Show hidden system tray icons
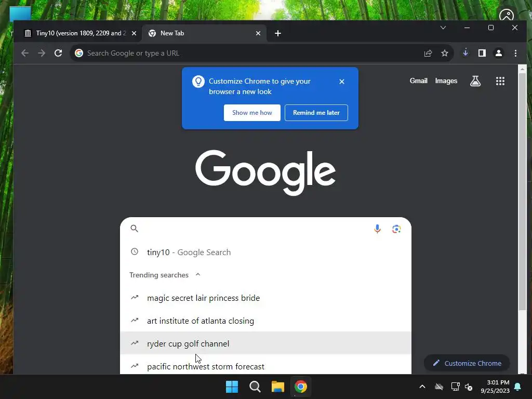532x399 pixels. pos(422,387)
